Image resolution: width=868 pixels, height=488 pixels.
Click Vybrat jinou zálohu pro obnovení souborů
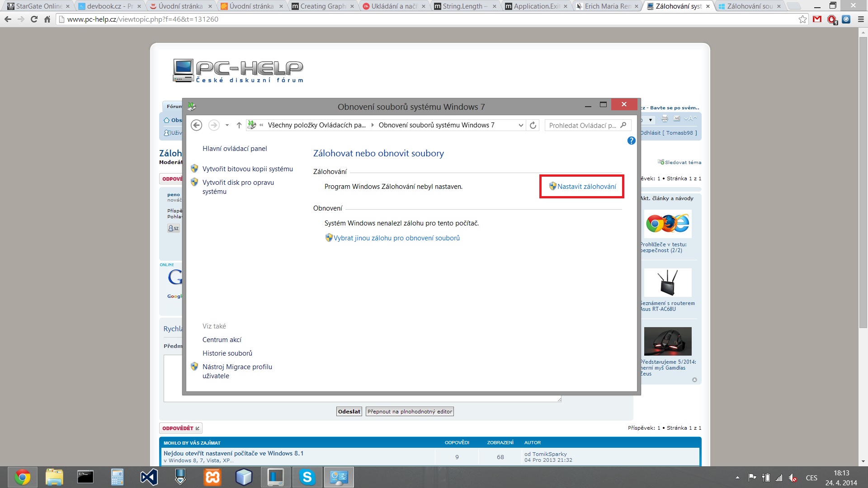396,238
